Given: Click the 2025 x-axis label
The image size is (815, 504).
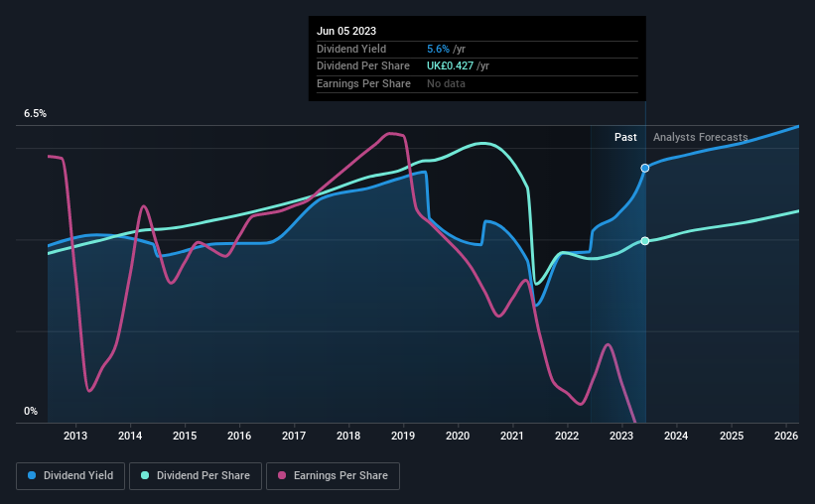Looking at the screenshot, I should click(732, 436).
